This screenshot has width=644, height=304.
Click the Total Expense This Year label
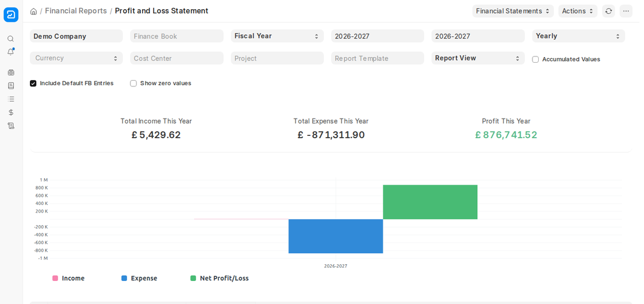coord(331,121)
